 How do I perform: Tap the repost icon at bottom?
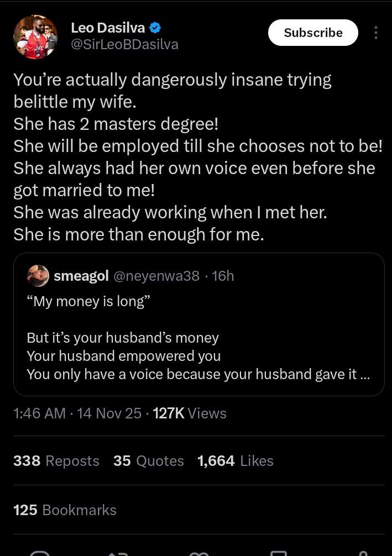pos(118,553)
